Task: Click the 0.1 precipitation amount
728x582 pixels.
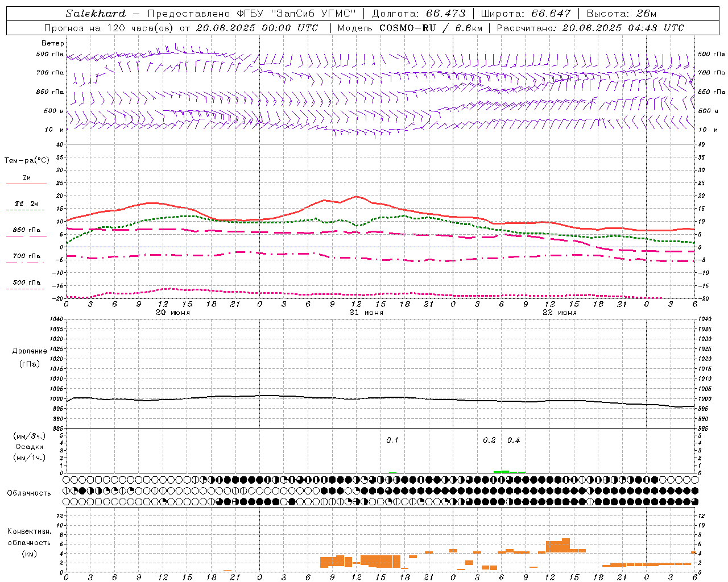Action: coord(392,440)
